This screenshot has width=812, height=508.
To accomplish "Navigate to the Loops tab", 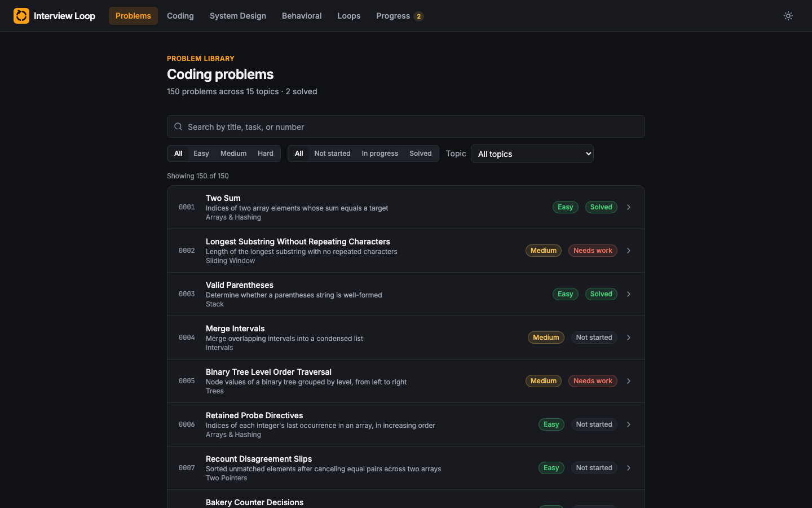I will coord(349,16).
